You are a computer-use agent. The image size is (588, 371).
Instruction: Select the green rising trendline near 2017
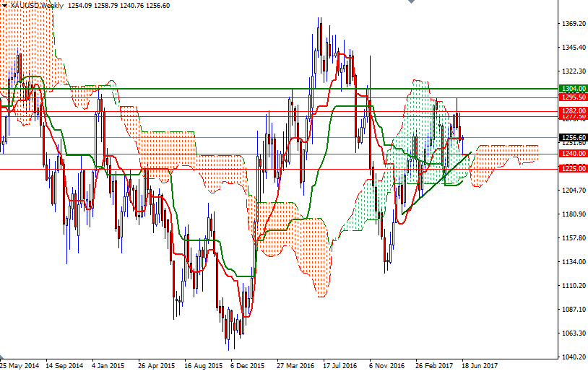(x=433, y=185)
